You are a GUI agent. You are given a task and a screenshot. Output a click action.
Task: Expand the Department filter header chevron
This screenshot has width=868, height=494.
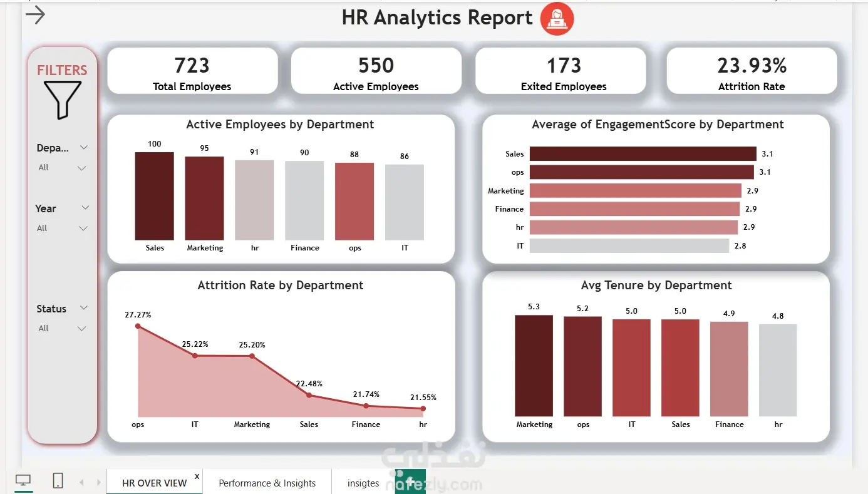tap(84, 148)
